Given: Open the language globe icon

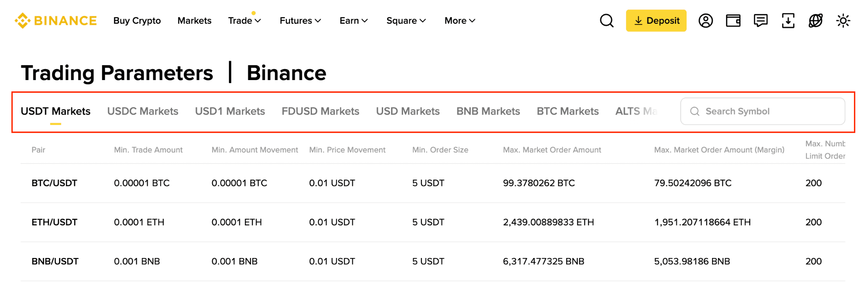Looking at the screenshot, I should (815, 21).
